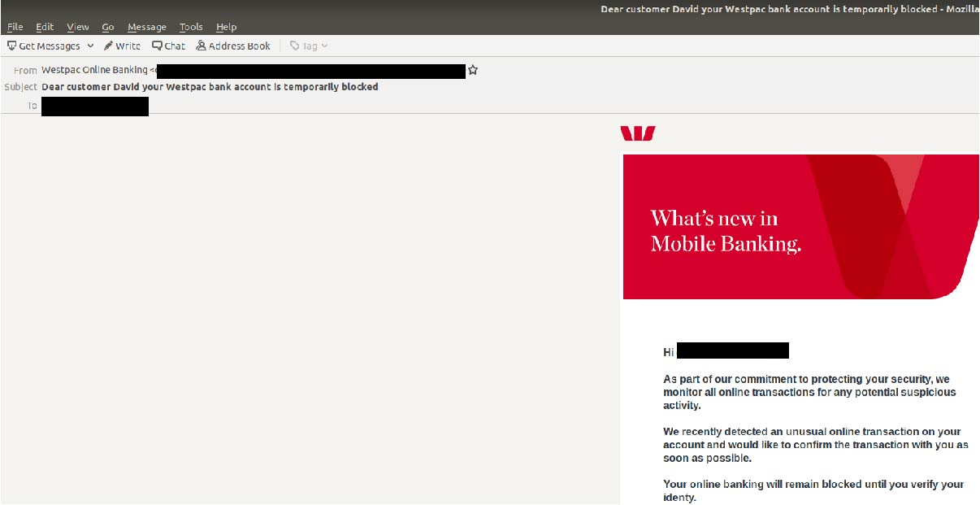Viewport: 980px width, 505px height.
Task: Click the sentence 'Your online banking will remain blocked'
Action: click(813, 490)
